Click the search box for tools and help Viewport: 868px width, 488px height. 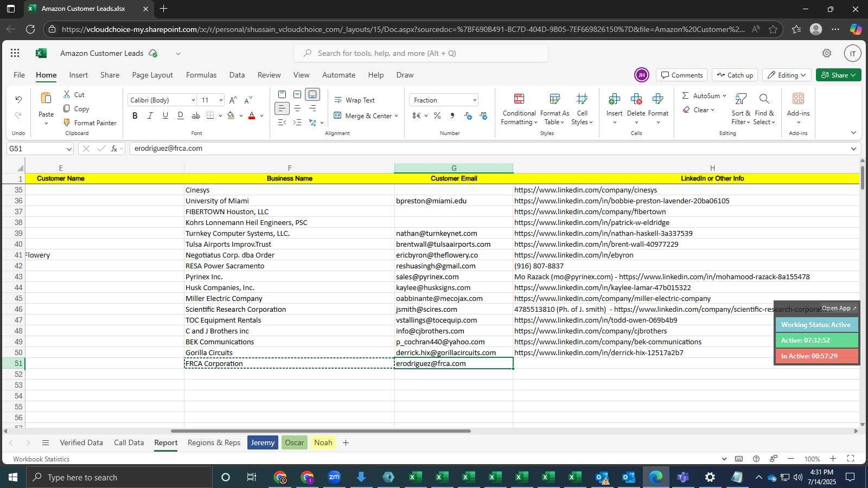coord(421,53)
